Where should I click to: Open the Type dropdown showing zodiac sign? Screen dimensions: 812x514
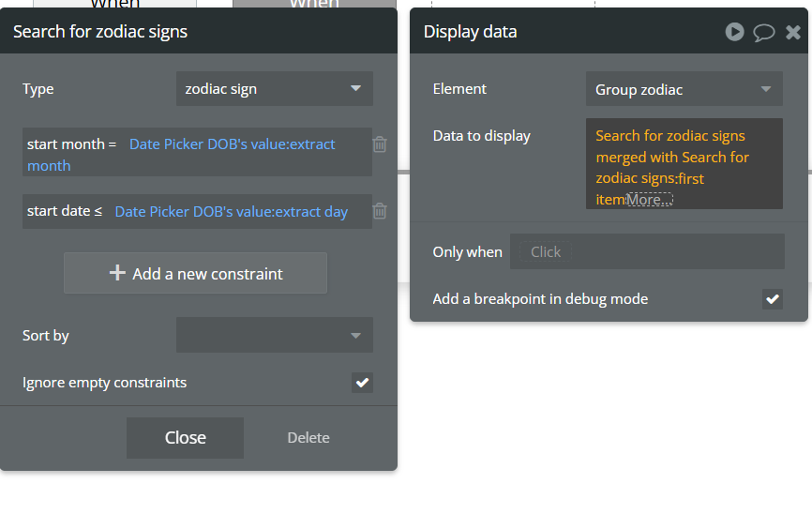(275, 88)
